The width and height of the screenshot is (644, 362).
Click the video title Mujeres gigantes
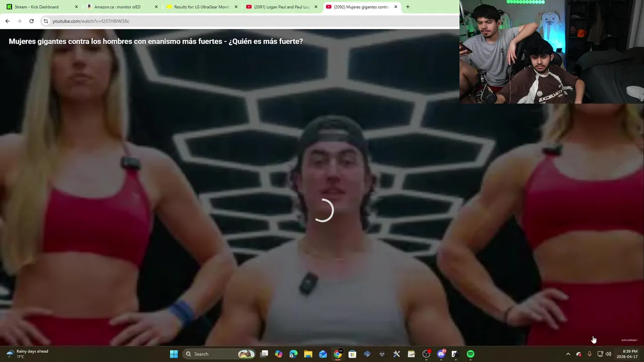point(155,41)
